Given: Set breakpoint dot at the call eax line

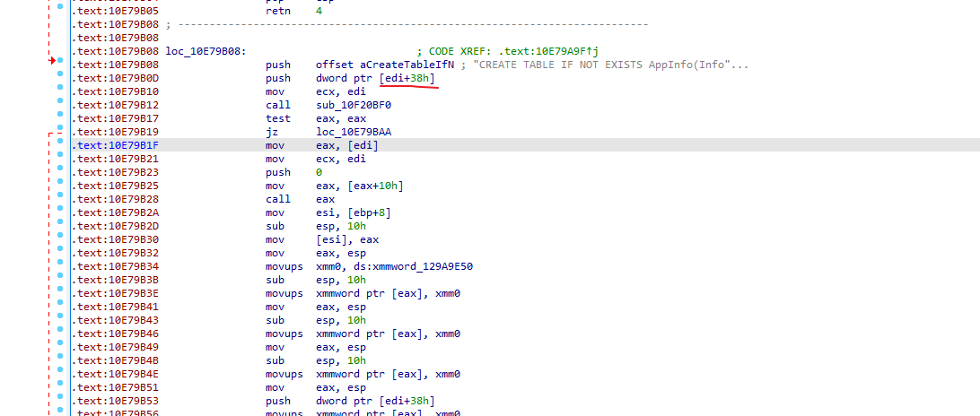Looking at the screenshot, I should click(x=59, y=199).
